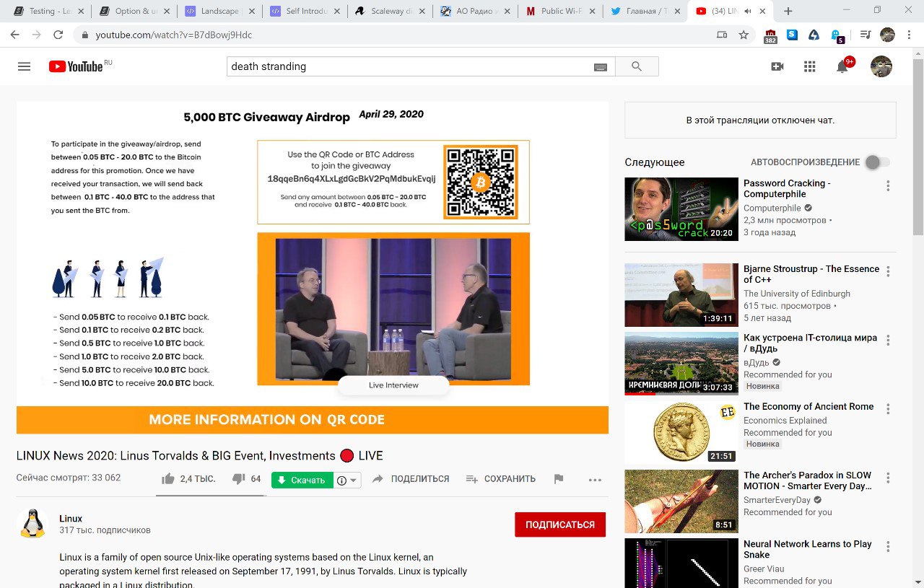
Task: Open the Computerphile channel link
Action: 773,208
